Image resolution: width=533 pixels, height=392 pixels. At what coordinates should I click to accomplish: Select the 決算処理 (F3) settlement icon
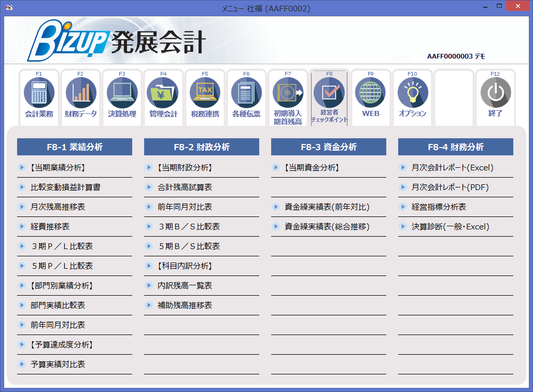[122, 97]
